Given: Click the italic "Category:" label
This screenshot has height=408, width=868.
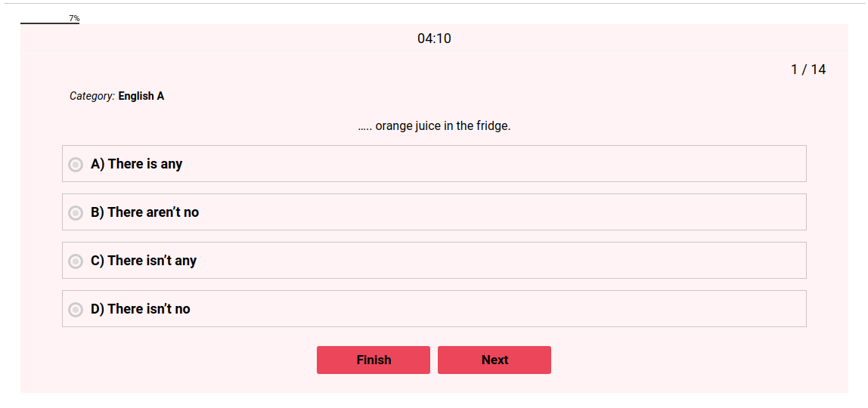Looking at the screenshot, I should click(x=92, y=96).
